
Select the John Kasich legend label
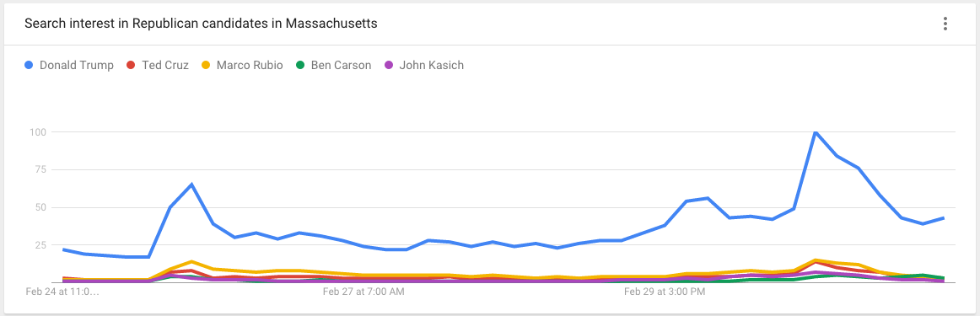[431, 65]
